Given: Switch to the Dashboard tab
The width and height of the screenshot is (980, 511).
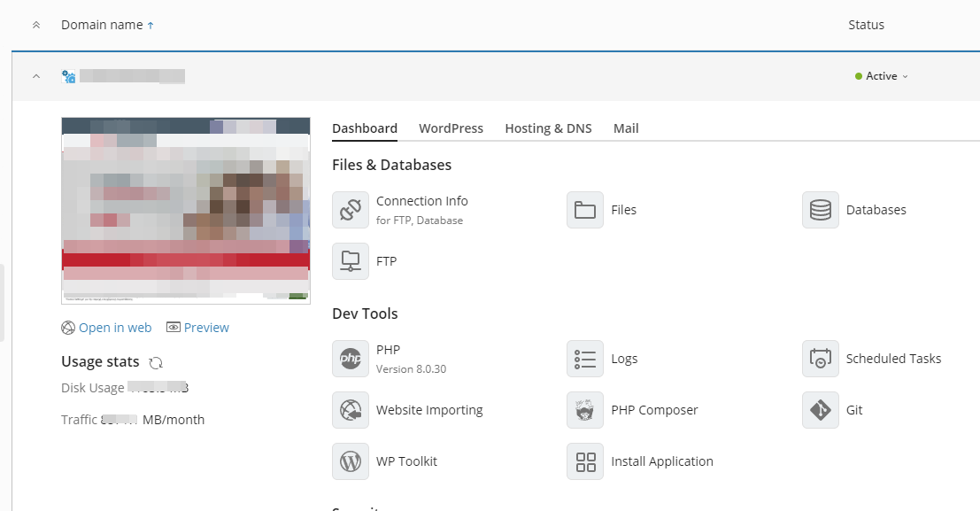Looking at the screenshot, I should (x=365, y=128).
